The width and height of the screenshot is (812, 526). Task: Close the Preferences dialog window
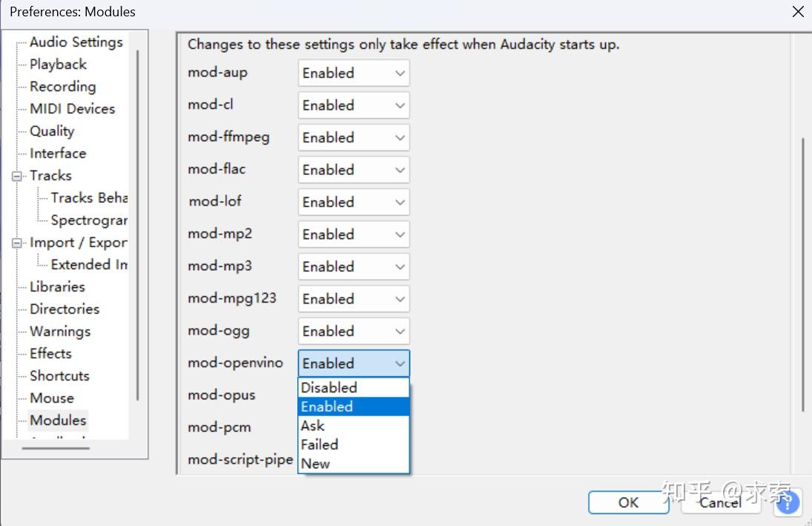798,12
